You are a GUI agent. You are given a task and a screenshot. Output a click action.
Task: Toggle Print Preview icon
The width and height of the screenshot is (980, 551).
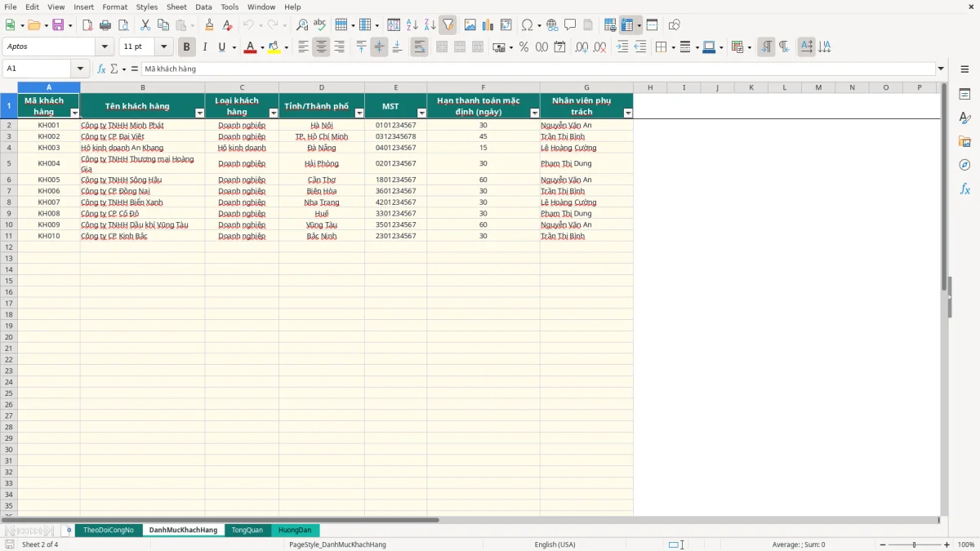click(123, 25)
